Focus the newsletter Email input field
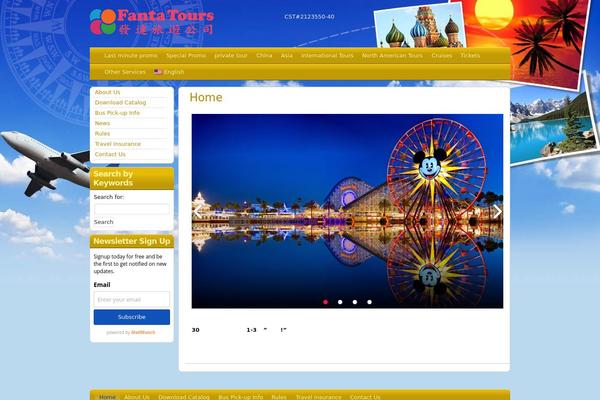This screenshot has height=400, width=600. 132,299
